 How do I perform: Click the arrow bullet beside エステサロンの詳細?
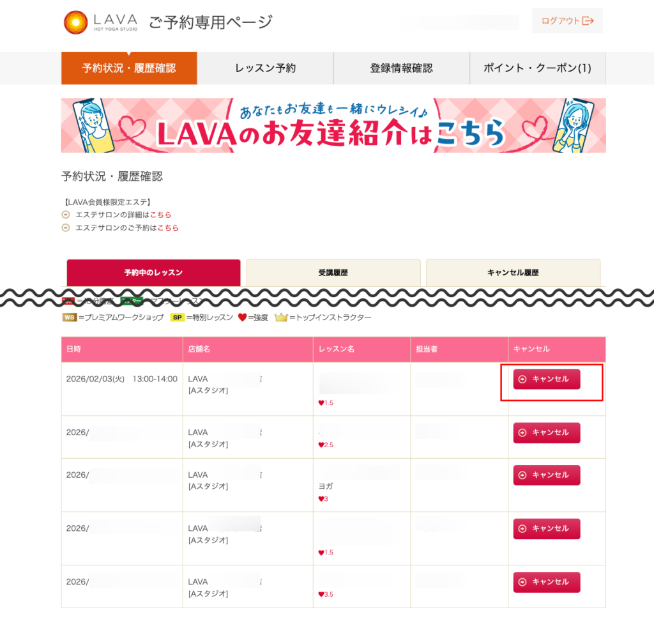65,215
